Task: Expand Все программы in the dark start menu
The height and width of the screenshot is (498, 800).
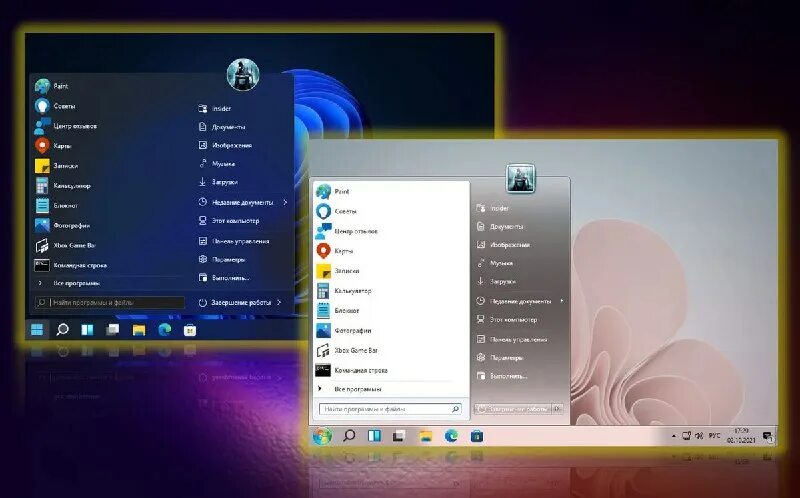Action: [x=68, y=283]
